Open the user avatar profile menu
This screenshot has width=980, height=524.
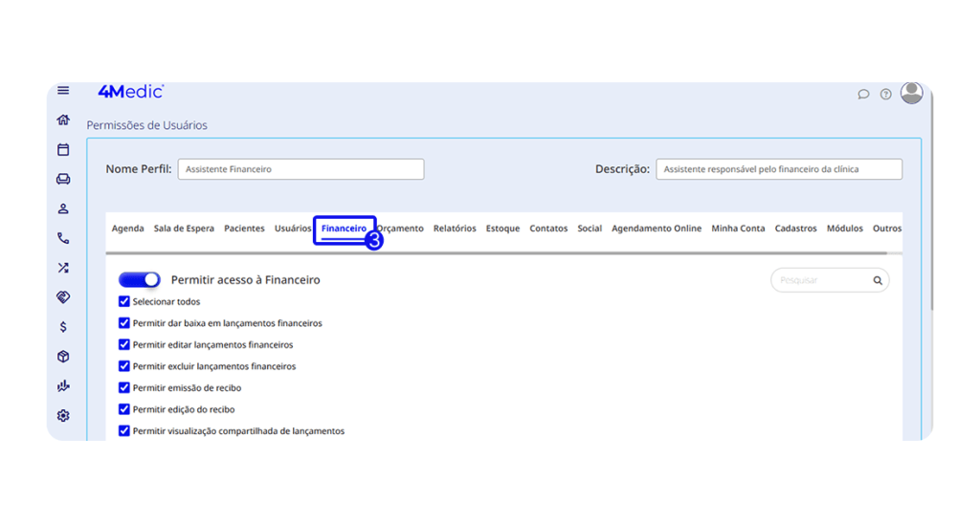912,93
